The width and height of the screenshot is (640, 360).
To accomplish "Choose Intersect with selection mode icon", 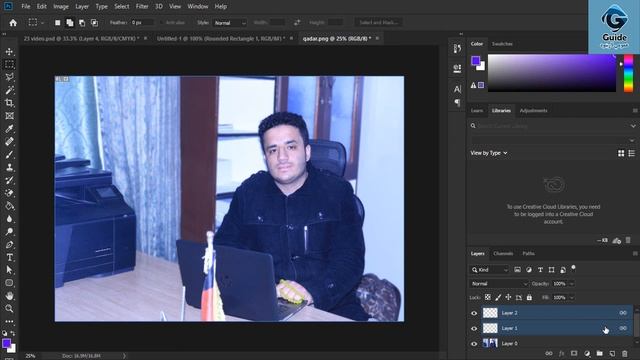I will pos(94,23).
